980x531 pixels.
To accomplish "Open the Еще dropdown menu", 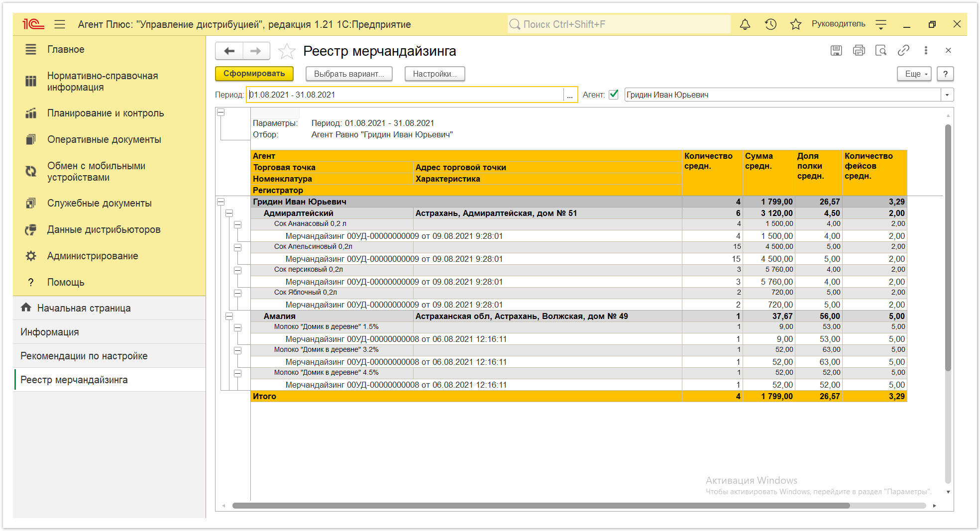I will [914, 74].
